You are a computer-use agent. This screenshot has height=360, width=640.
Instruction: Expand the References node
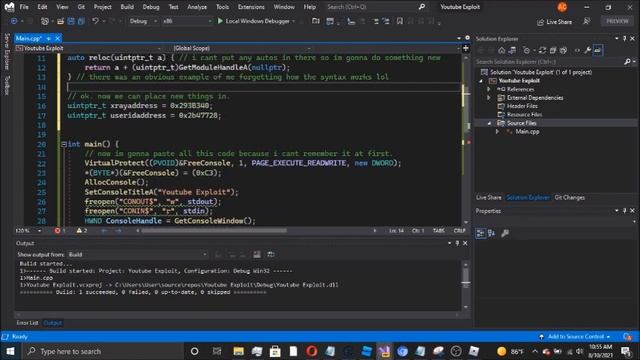[x=489, y=89]
